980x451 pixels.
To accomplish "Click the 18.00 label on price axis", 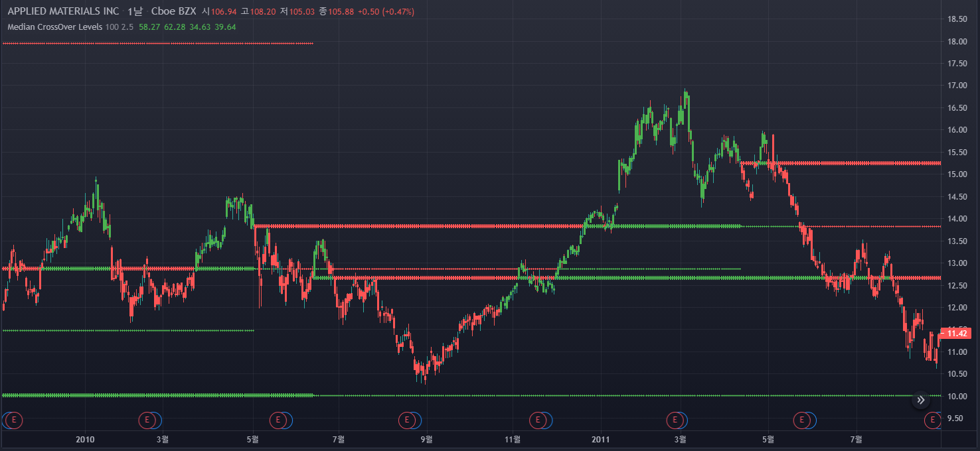I will pyautogui.click(x=956, y=41).
